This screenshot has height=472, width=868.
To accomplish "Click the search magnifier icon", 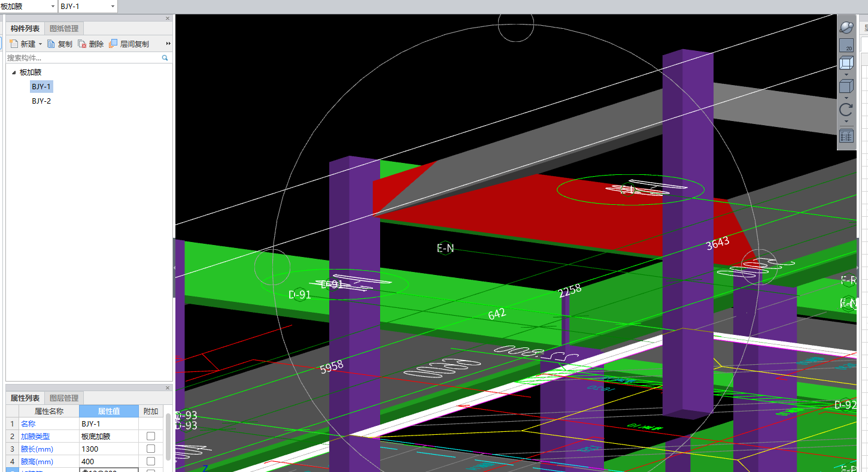I will [x=165, y=58].
